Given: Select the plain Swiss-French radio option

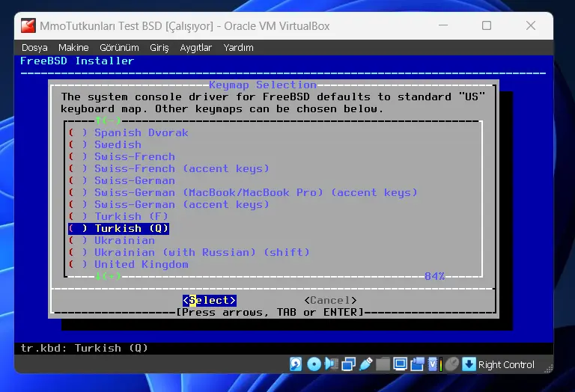Looking at the screenshot, I should click(x=122, y=157).
